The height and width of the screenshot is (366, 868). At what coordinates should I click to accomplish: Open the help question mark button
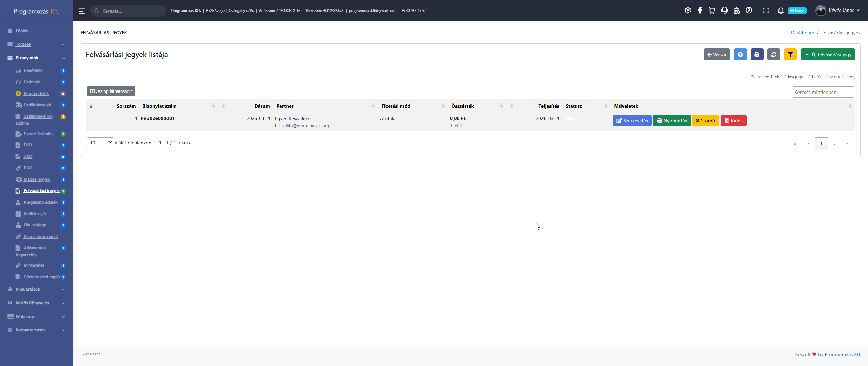coord(740,55)
